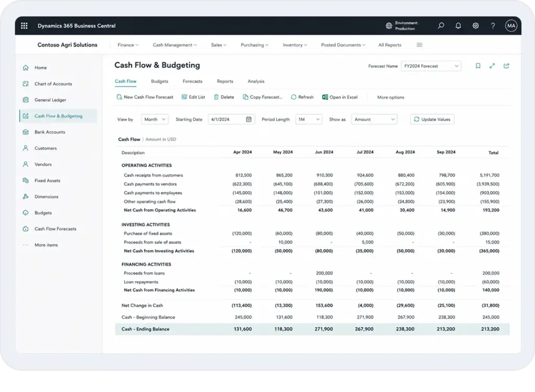Click the Sep 2024 column header
This screenshot has height=392, width=535.
click(446, 152)
